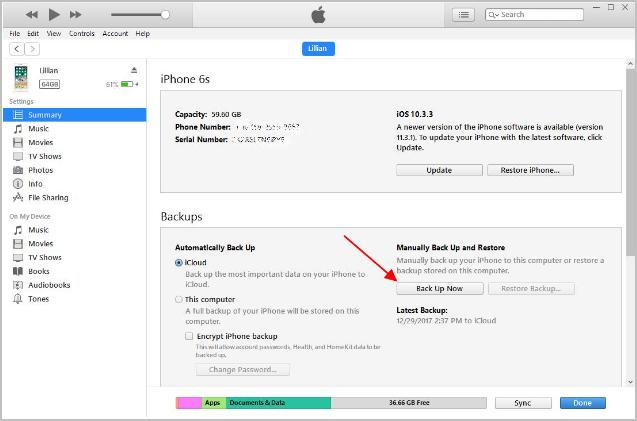637x421 pixels.
Task: Click the pink storage bar segment
Action: [x=189, y=403]
